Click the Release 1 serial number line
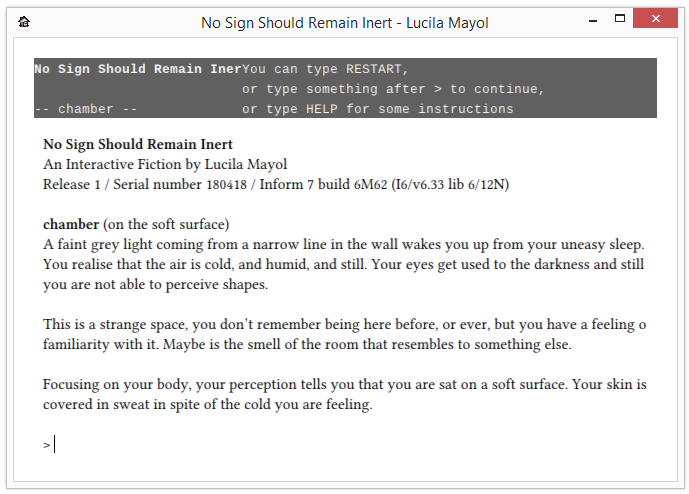This screenshot has height=494, width=689. click(276, 184)
